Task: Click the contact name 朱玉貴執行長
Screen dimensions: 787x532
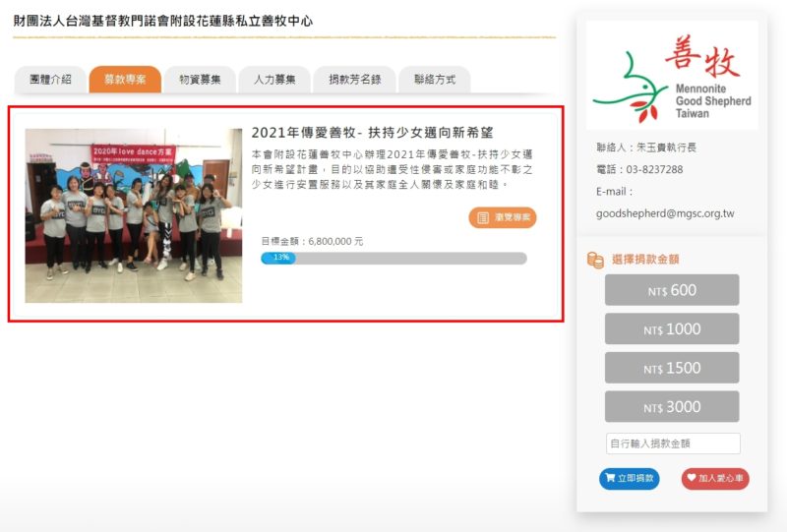Action: 667,148
